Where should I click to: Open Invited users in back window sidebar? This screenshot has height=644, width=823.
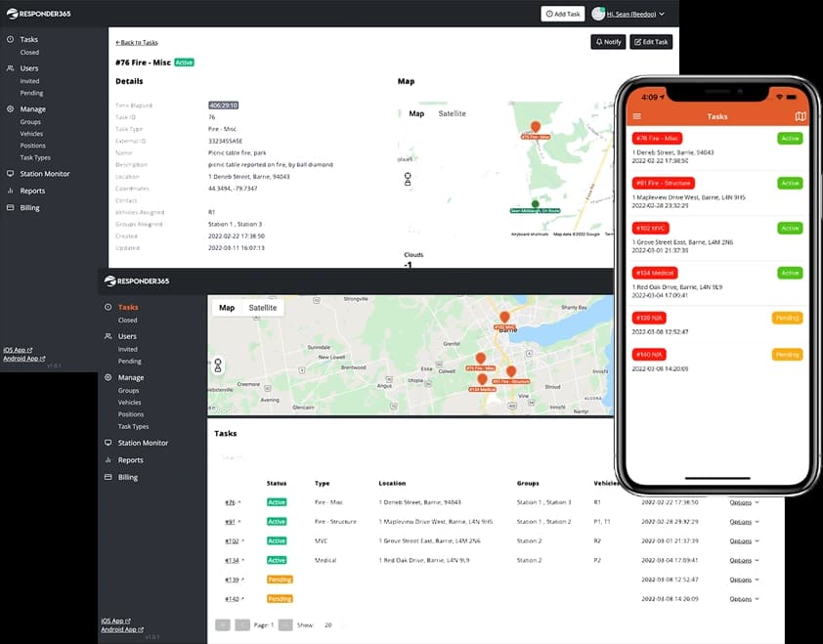pyautogui.click(x=29, y=81)
